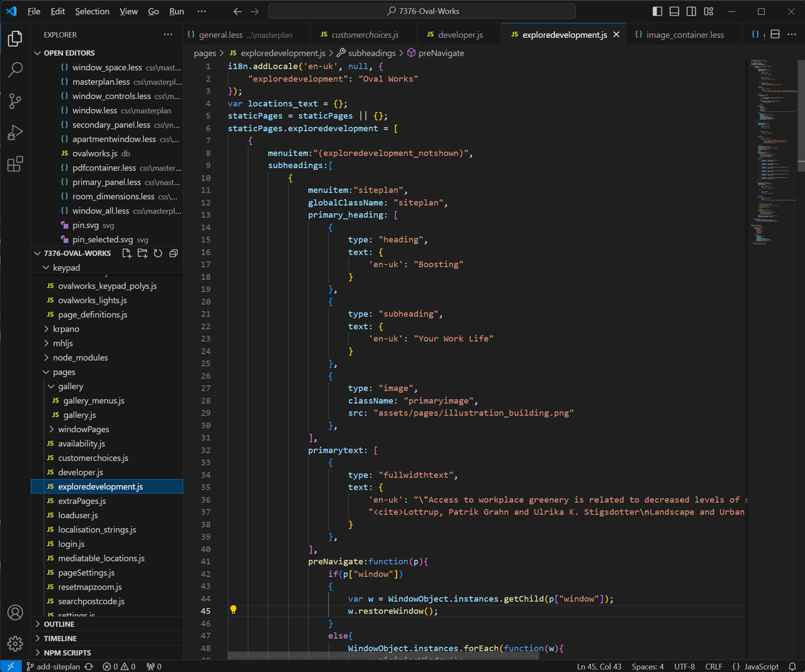805x672 pixels.
Task: Change line endings via CRLF
Action: [713, 666]
